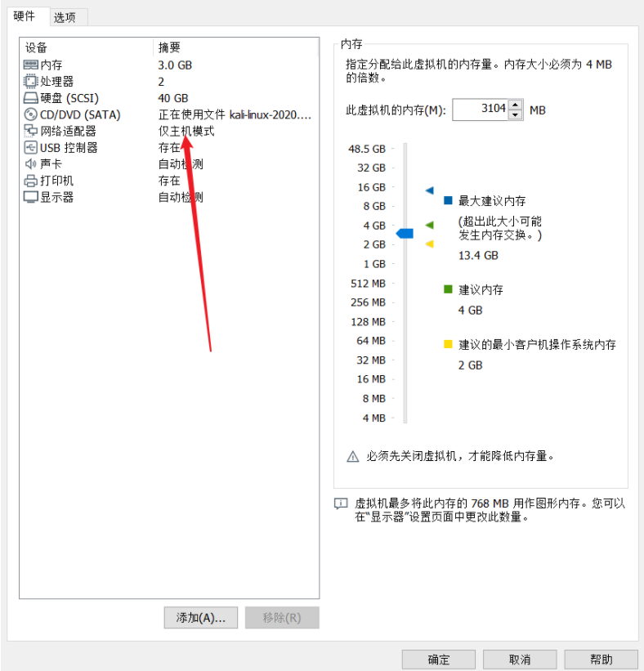Click the display monitor icon
Screen dimensions: 644x671
(x=30, y=197)
